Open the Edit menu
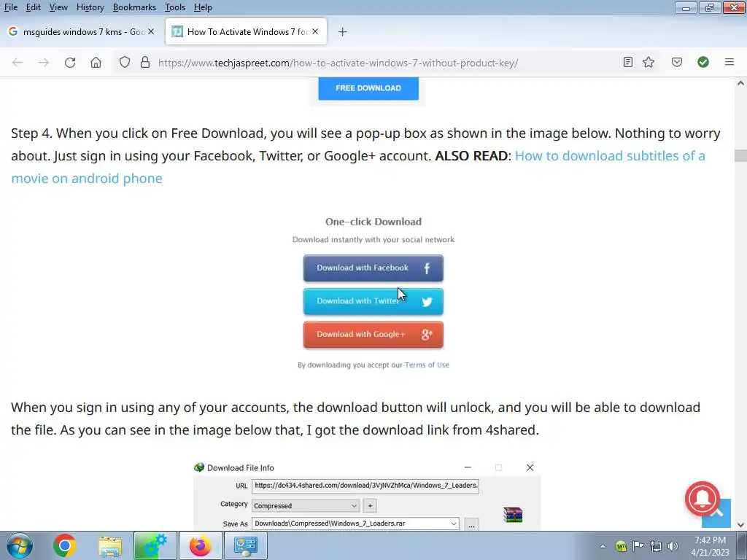747x560 pixels. pos(34,7)
